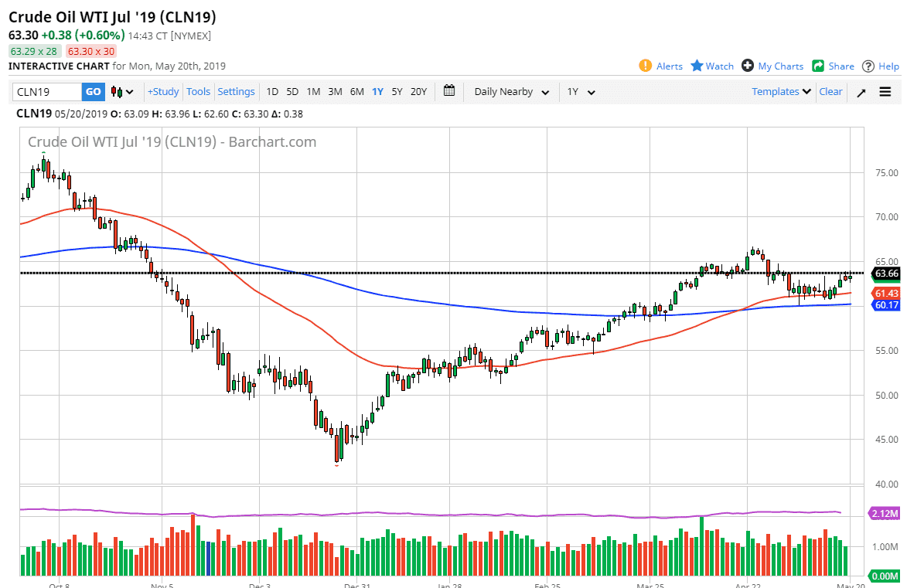Open the Templates menu

point(781,92)
